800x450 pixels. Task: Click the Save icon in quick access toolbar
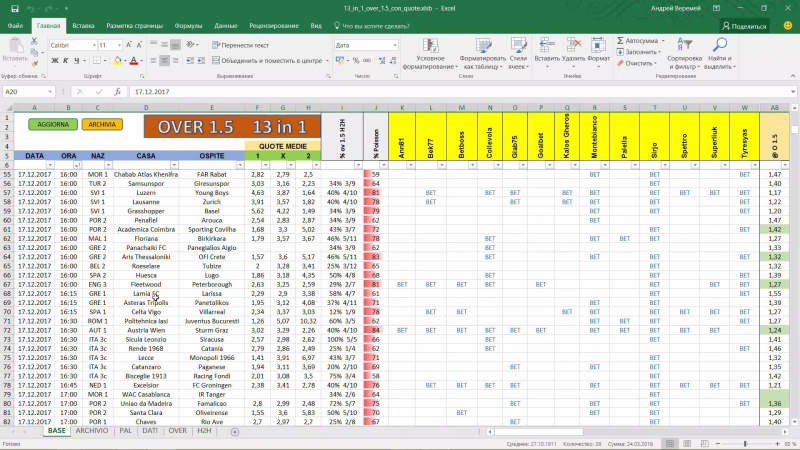point(15,9)
